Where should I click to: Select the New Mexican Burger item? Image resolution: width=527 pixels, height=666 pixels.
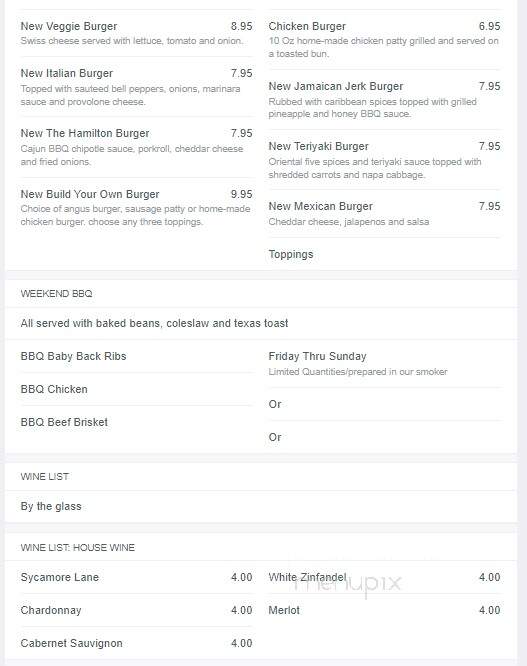click(384, 213)
